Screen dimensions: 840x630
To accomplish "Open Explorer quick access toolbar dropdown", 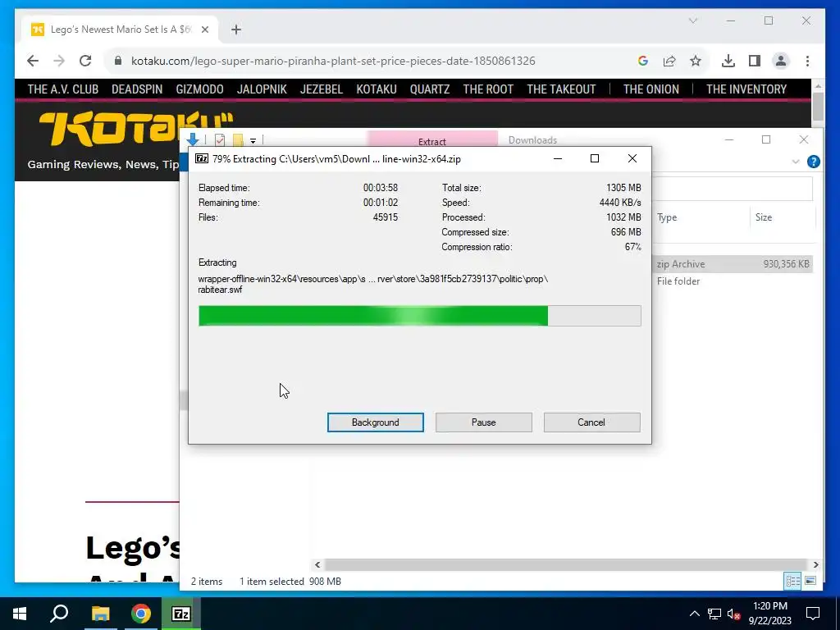I will 253,141.
